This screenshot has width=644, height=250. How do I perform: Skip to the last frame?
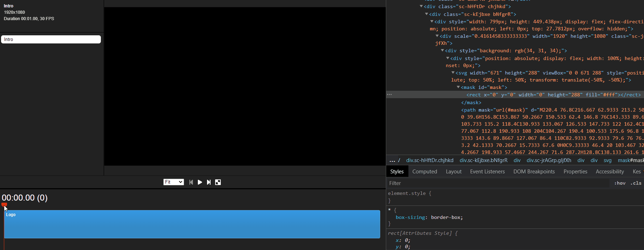coord(209,182)
